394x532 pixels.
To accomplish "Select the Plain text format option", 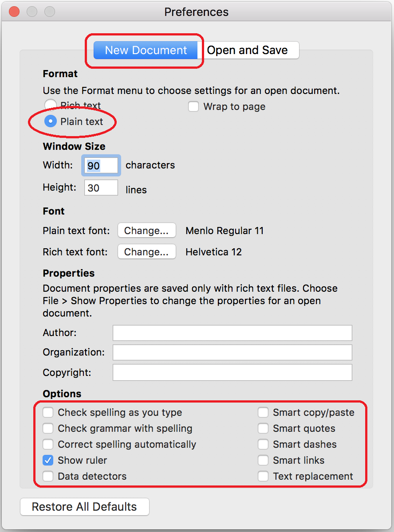I will coord(50,120).
